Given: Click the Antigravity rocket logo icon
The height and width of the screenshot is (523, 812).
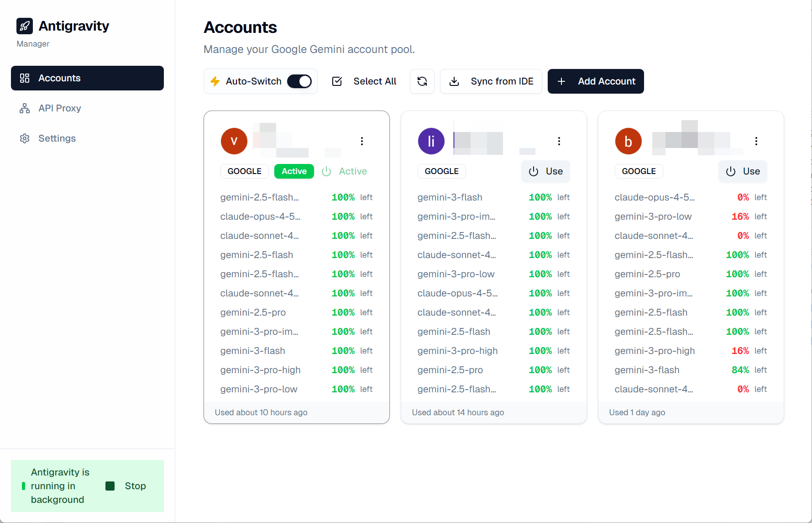Looking at the screenshot, I should coord(25,26).
